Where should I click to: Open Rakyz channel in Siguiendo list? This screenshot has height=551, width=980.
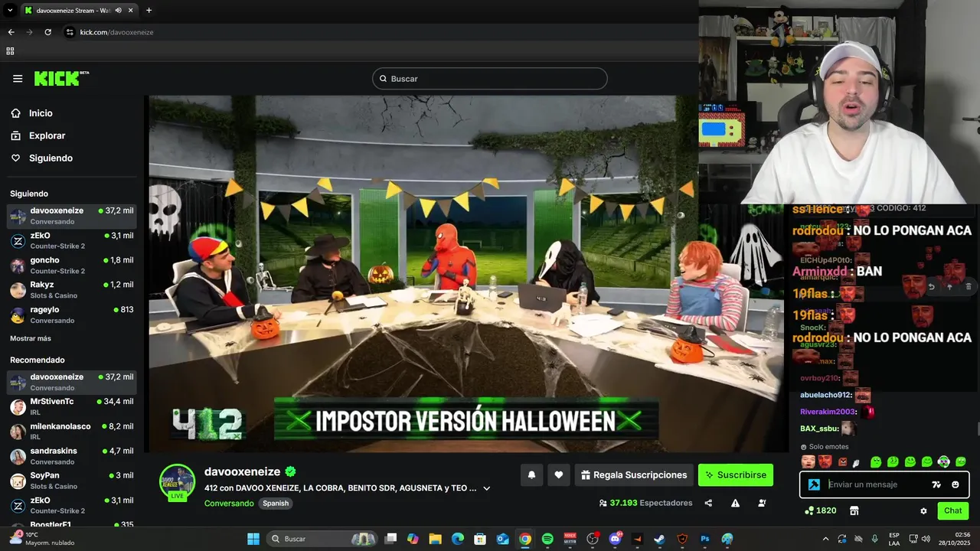point(72,290)
